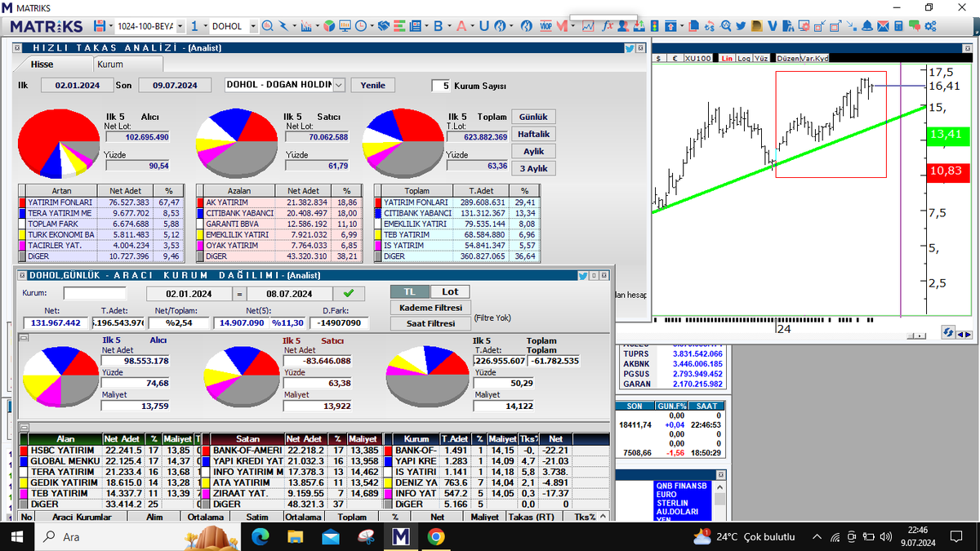Switch chart to Yüz percent scale
Viewport: 980px width, 551px height.
coord(761,59)
